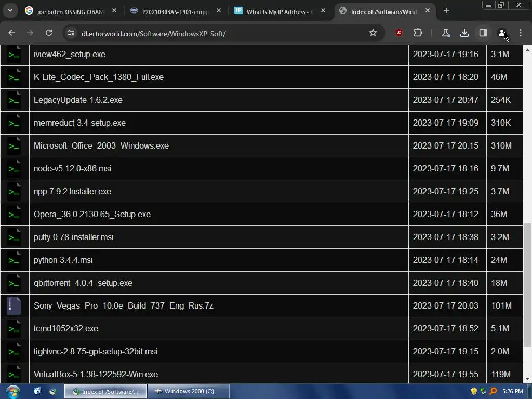Click the 2023-07-17 20:03 date for Sony Vegas
The width and height of the screenshot is (532, 399).
pos(445,305)
